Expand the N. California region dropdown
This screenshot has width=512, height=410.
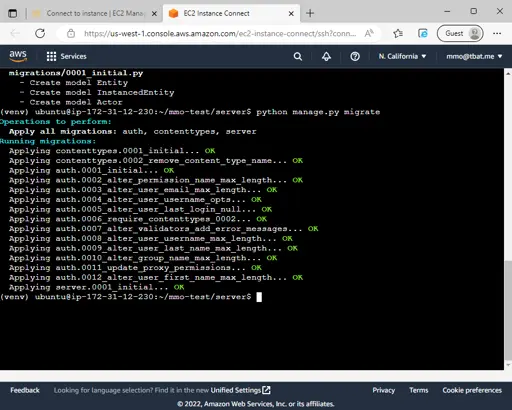tap(402, 56)
